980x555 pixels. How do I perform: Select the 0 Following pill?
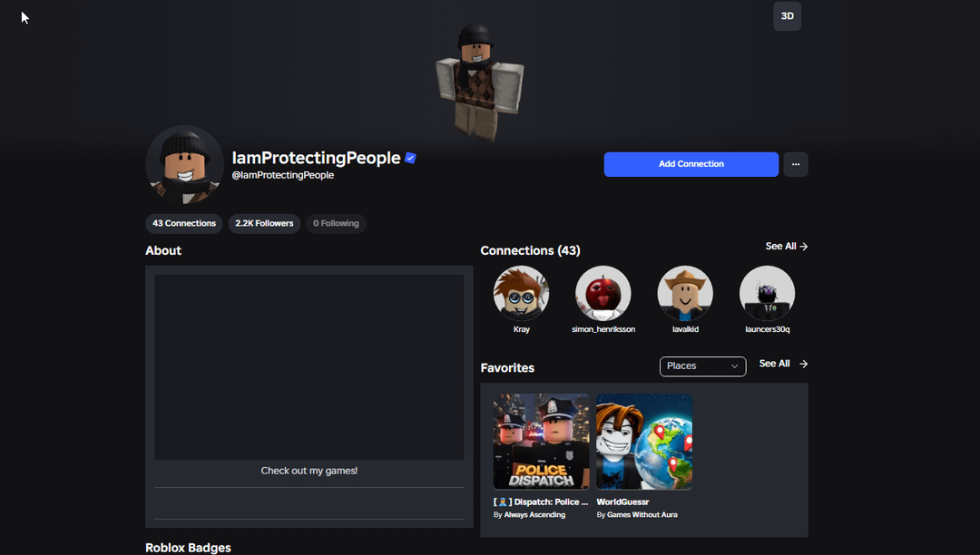coord(336,223)
